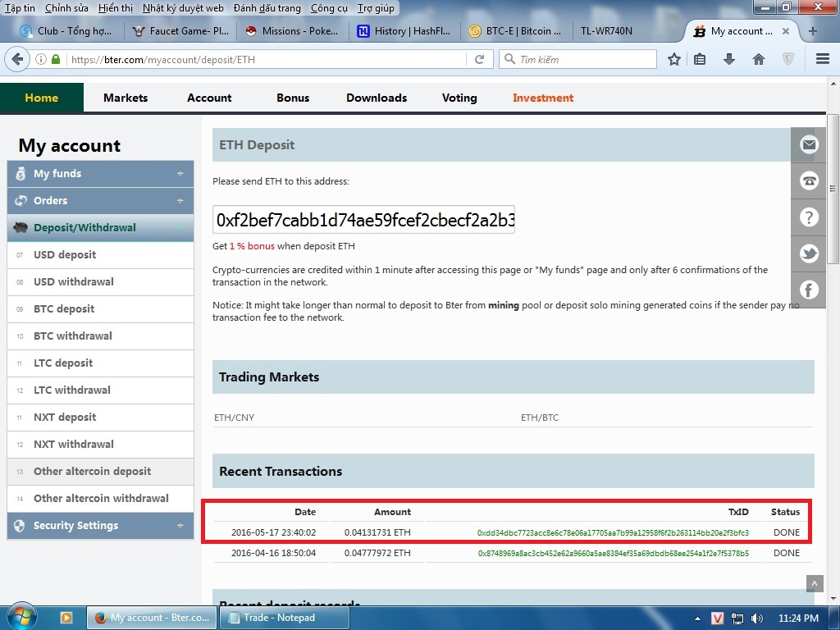
Task: Expand My funds section
Action: click(x=100, y=174)
